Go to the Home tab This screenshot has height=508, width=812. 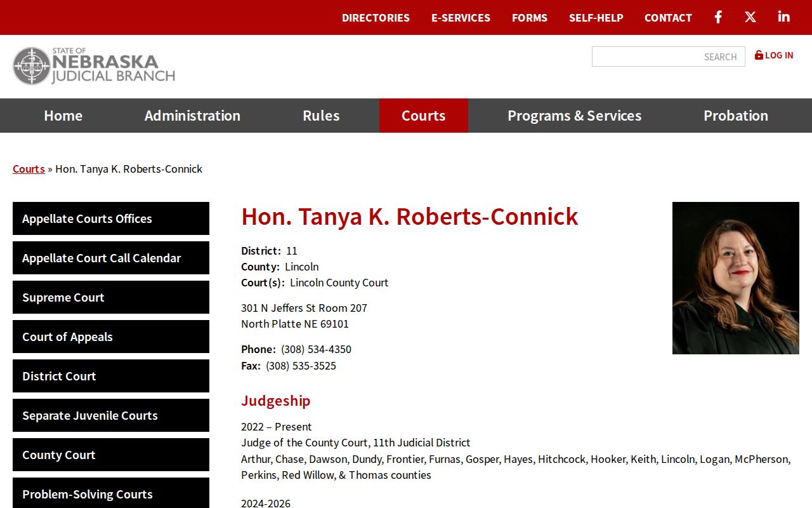[x=63, y=116]
